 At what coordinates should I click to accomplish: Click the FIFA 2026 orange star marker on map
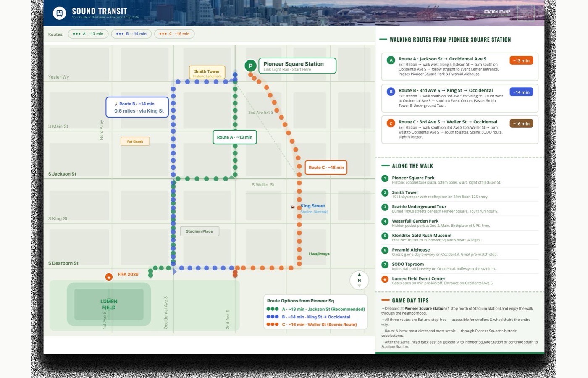coord(109,277)
